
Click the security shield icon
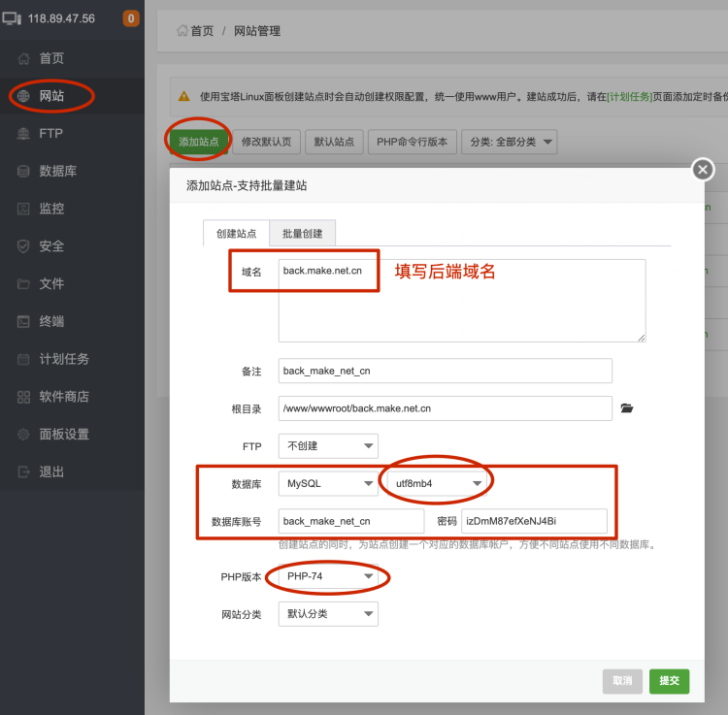[23, 246]
